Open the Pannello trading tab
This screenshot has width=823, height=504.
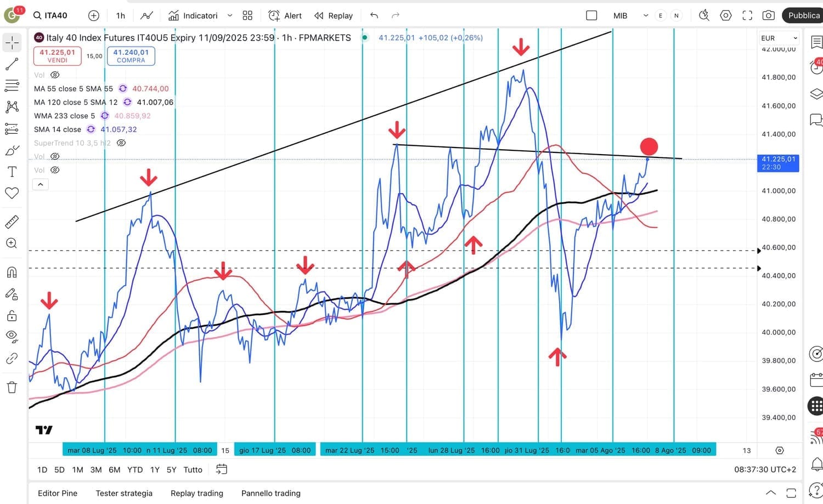point(271,493)
